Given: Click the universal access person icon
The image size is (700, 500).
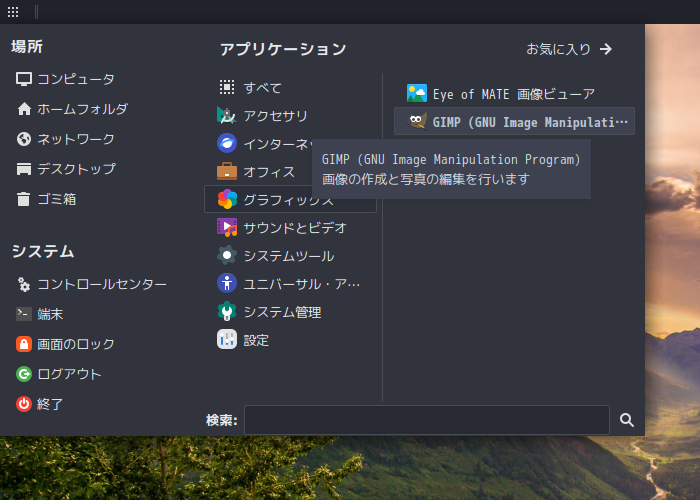Looking at the screenshot, I should point(227,283).
